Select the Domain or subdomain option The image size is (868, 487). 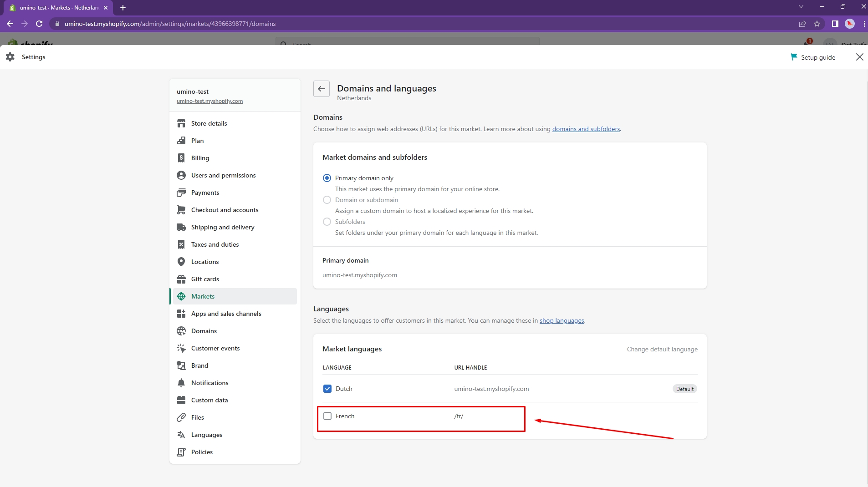(327, 200)
